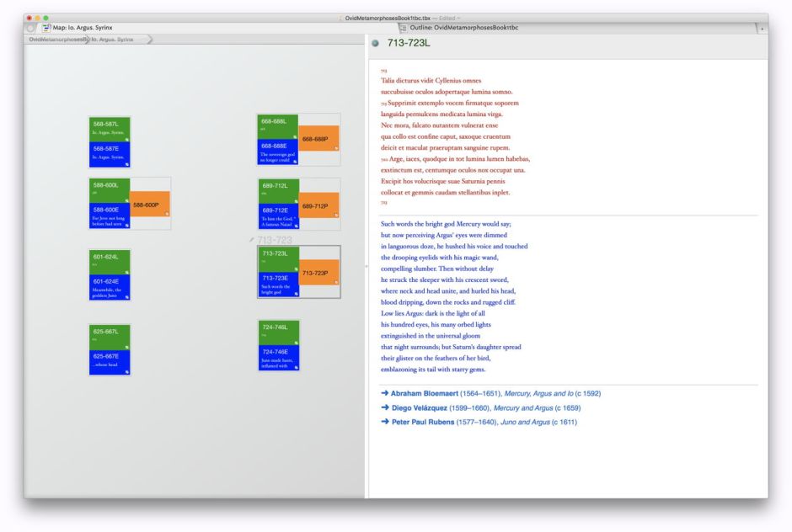The width and height of the screenshot is (792, 532).
Task: Open the Peter Paul Rubens Juno and Argus link
Action: coord(479,422)
